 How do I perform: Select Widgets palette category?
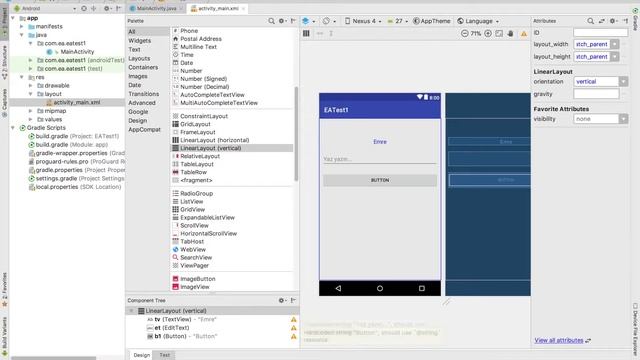tap(140, 40)
